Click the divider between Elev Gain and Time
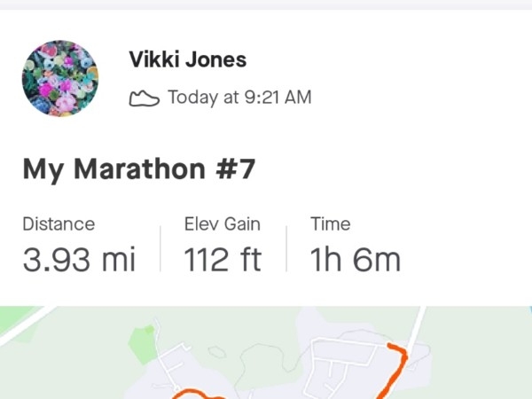Screen dimensions: 532x399 [x=286, y=248]
